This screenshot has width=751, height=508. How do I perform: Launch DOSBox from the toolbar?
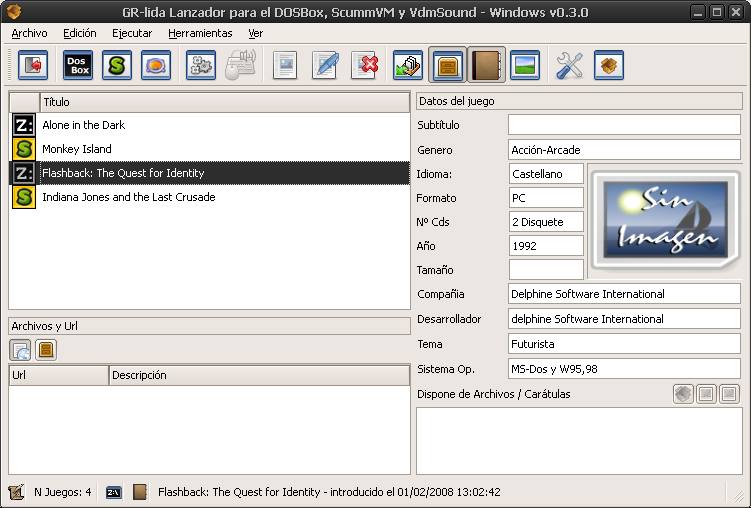78,66
